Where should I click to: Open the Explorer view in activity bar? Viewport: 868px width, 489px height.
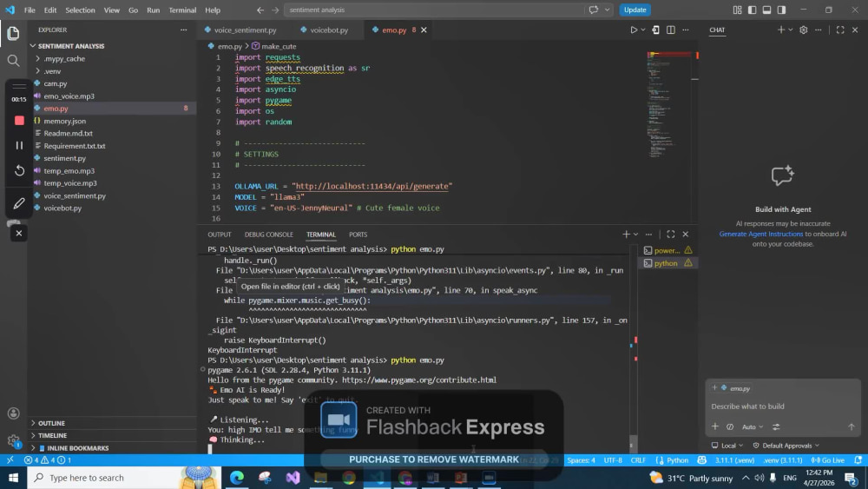[13, 33]
